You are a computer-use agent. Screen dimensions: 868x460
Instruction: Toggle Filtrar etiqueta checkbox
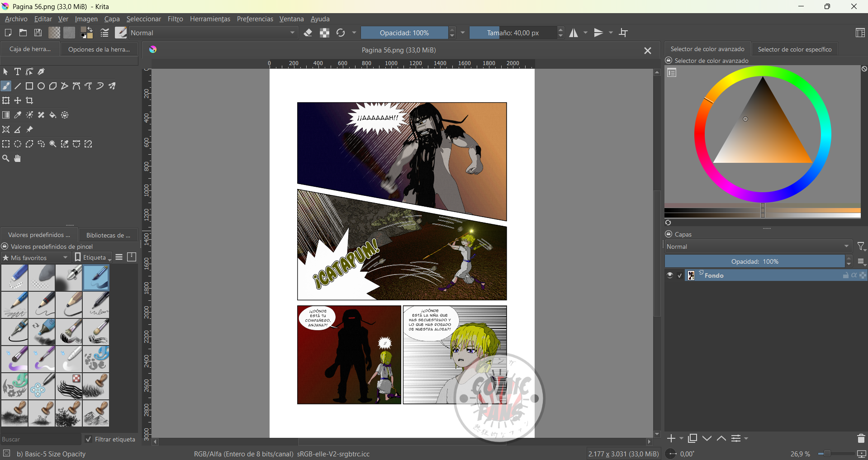pyautogui.click(x=89, y=439)
